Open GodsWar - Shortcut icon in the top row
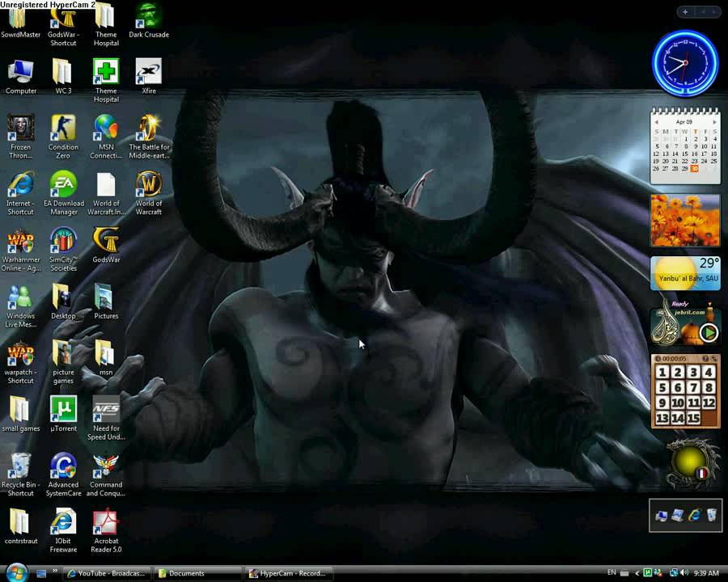The image size is (728, 582). (x=64, y=27)
